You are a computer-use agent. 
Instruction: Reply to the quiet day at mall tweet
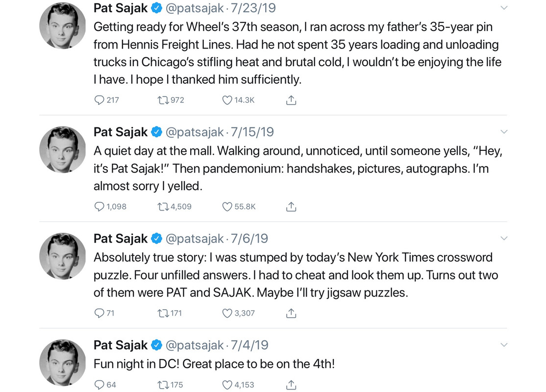[x=99, y=207]
